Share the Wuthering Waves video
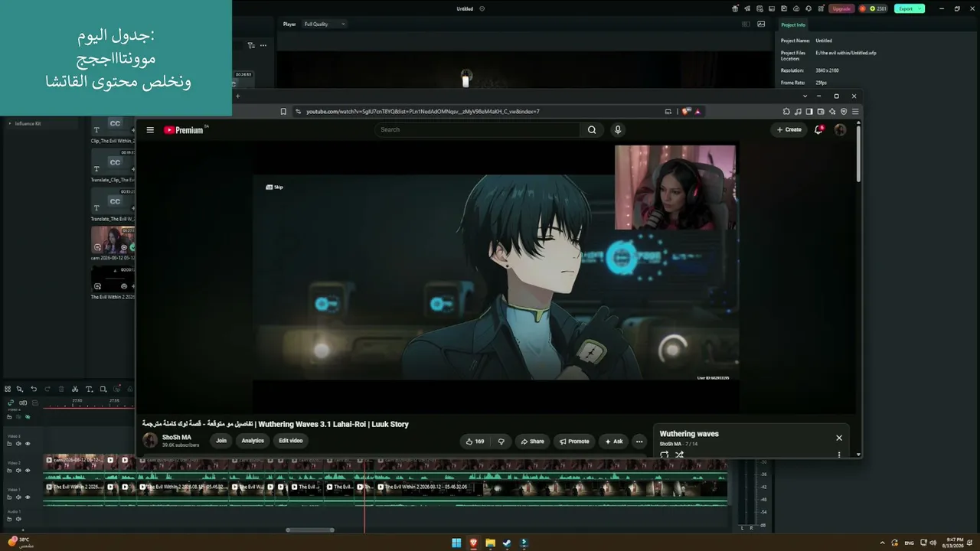Viewport: 980px width, 551px height. pyautogui.click(x=532, y=442)
